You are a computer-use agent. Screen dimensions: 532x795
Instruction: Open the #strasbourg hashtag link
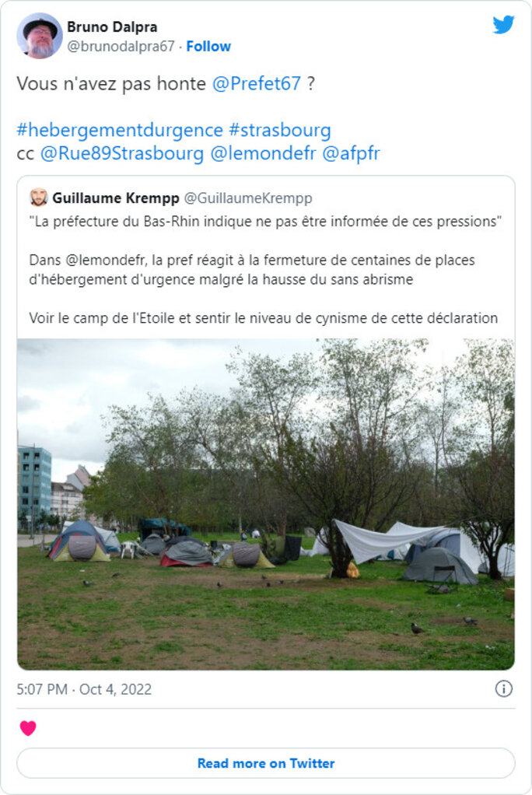point(280,131)
